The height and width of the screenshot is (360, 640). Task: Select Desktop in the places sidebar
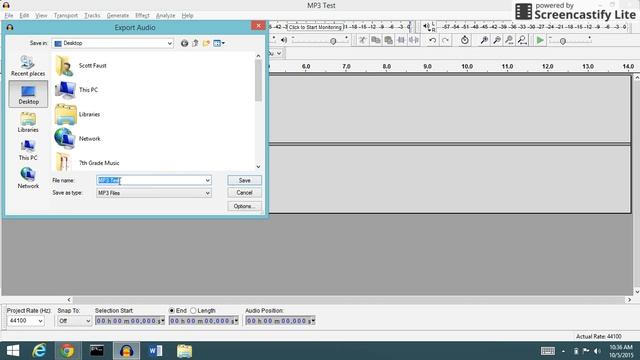pyautogui.click(x=28, y=94)
